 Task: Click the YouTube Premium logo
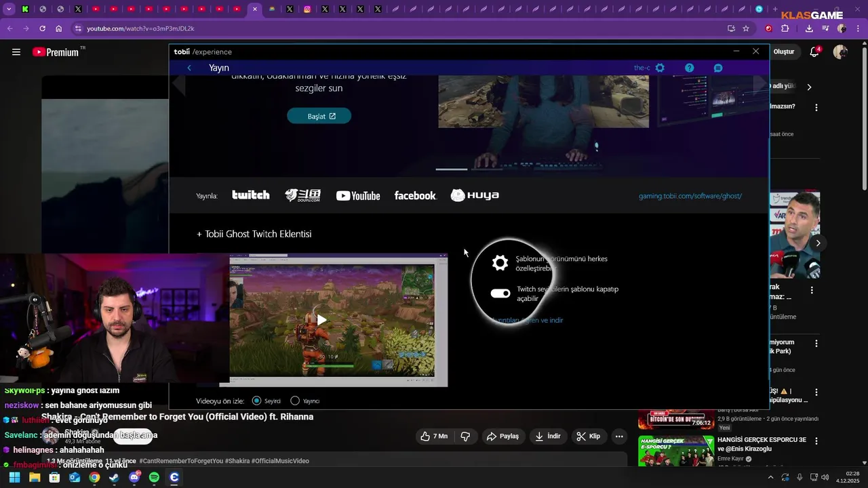coord(56,52)
